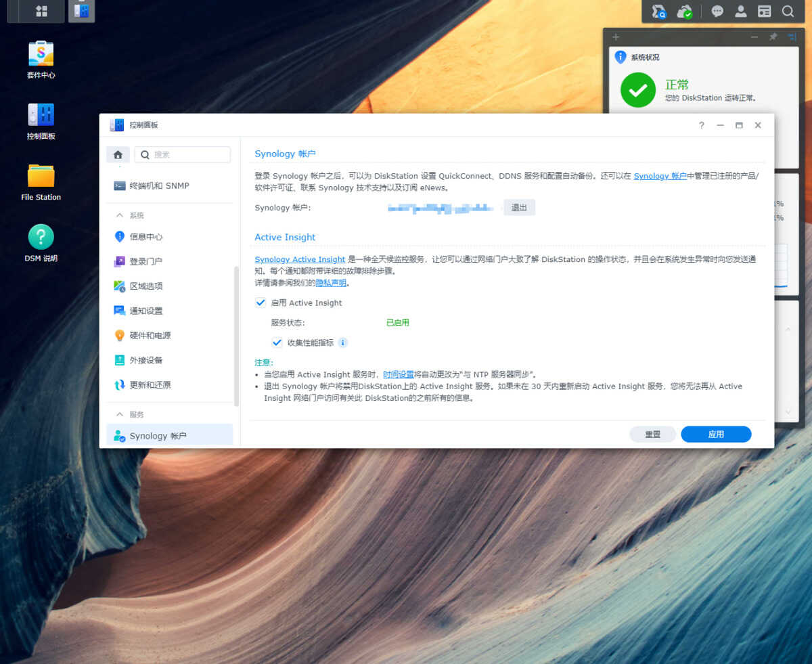Click the Hardware & Power lightbulb icon
This screenshot has height=664, width=812.
tap(120, 335)
